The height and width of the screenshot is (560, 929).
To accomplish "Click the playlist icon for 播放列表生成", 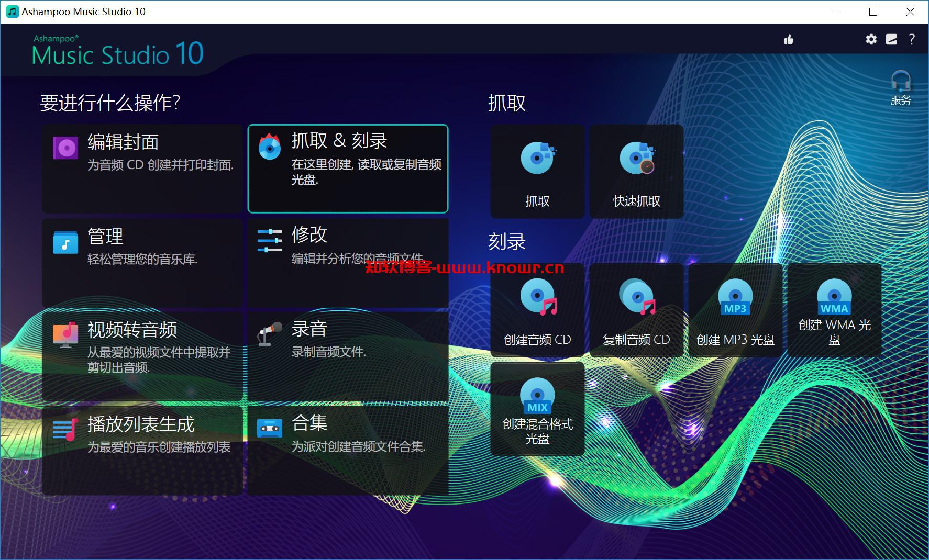I will (65, 430).
